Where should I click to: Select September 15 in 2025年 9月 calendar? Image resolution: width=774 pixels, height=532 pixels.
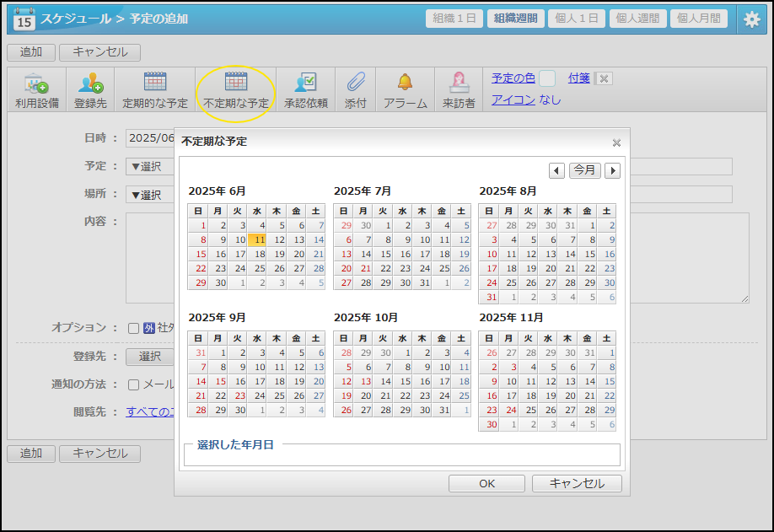pos(218,381)
